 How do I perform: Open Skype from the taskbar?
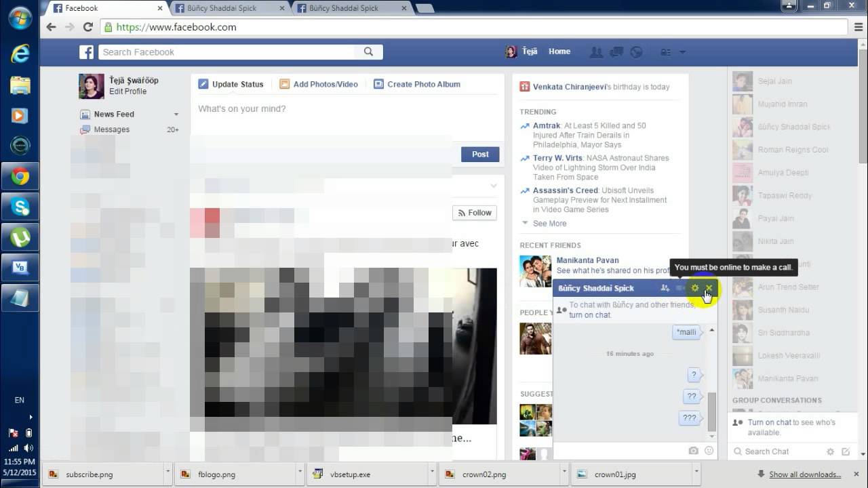[20, 206]
